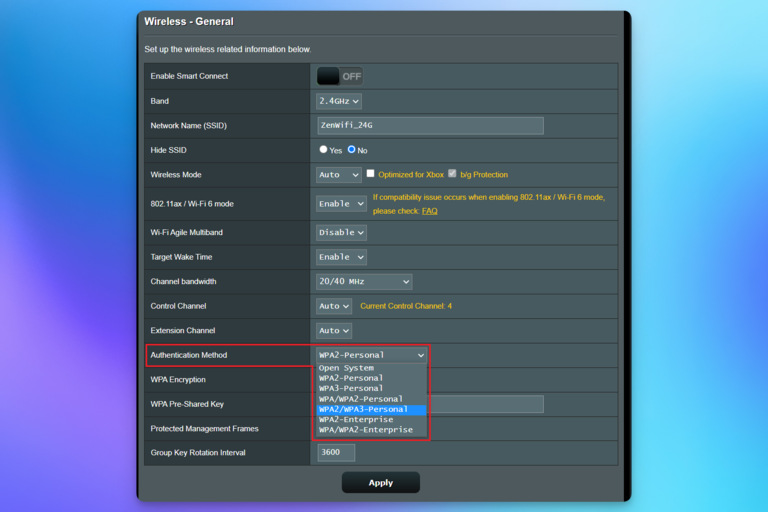Click the 'Protected Management Frames' label
Screen dimensions: 768x512
[204, 429]
